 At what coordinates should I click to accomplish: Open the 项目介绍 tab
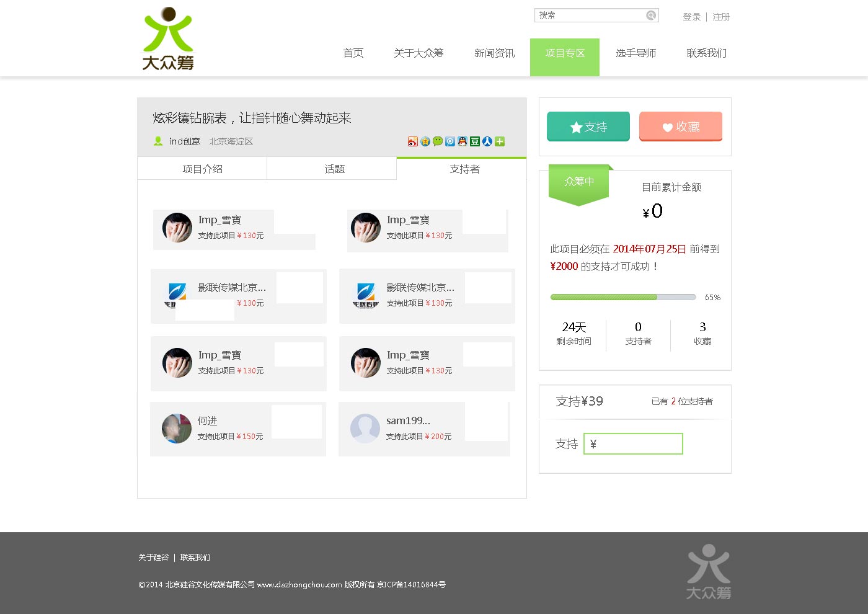click(x=202, y=169)
